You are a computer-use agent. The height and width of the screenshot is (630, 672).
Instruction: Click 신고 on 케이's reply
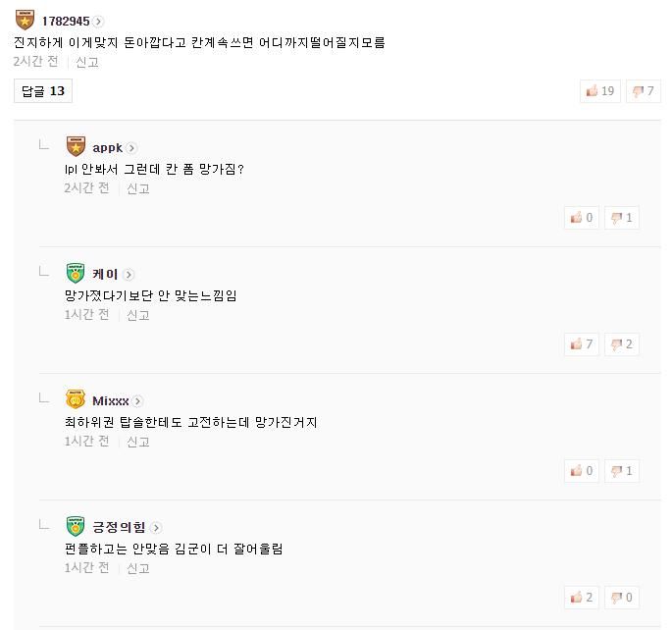pyautogui.click(x=138, y=315)
